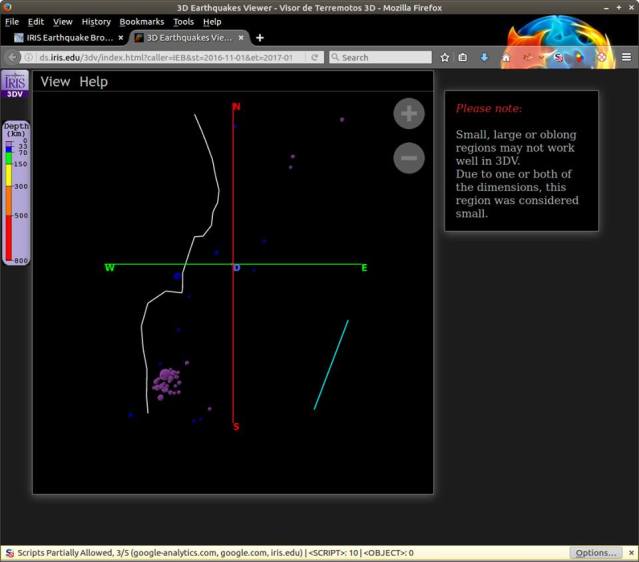
Task: Open the Firefox Tools menu
Action: [x=183, y=21]
